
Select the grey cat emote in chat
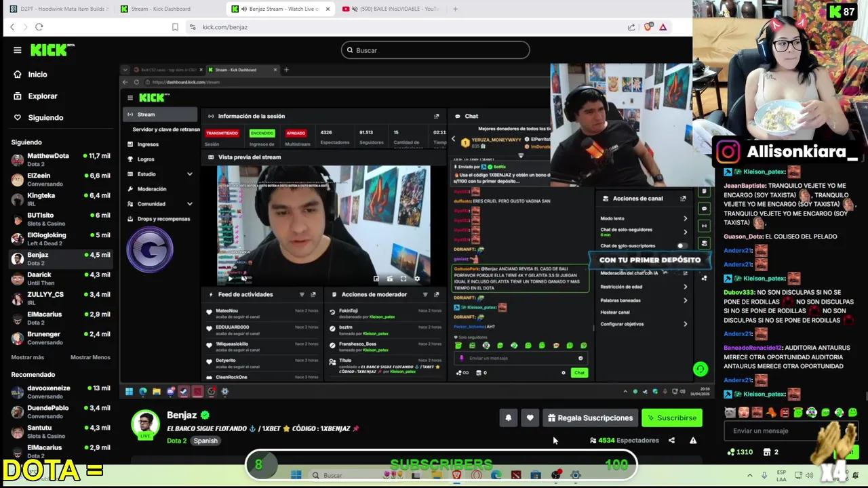pos(730,413)
